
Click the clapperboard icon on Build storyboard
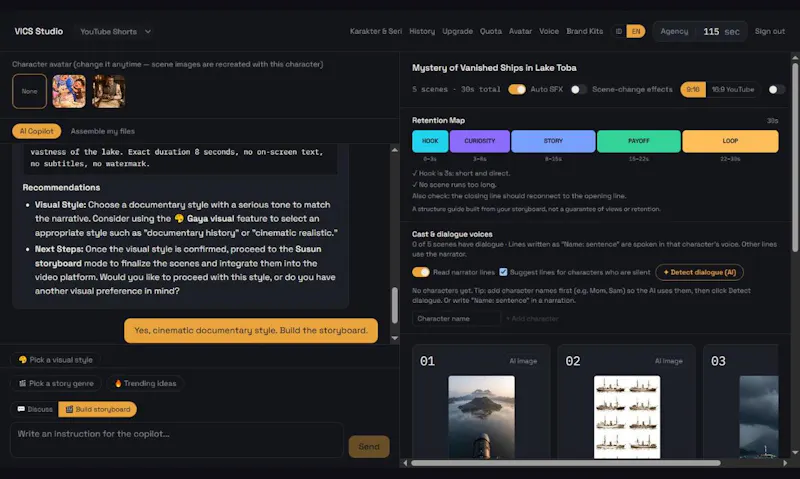click(69, 409)
